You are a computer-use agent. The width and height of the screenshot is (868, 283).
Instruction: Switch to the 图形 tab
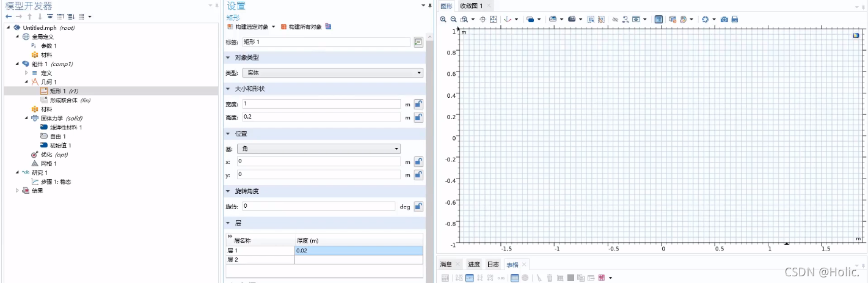click(x=447, y=6)
